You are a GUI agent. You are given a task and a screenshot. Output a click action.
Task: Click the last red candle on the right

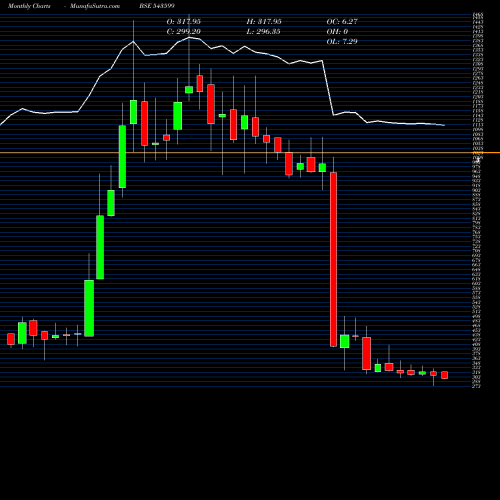pyautogui.click(x=444, y=375)
